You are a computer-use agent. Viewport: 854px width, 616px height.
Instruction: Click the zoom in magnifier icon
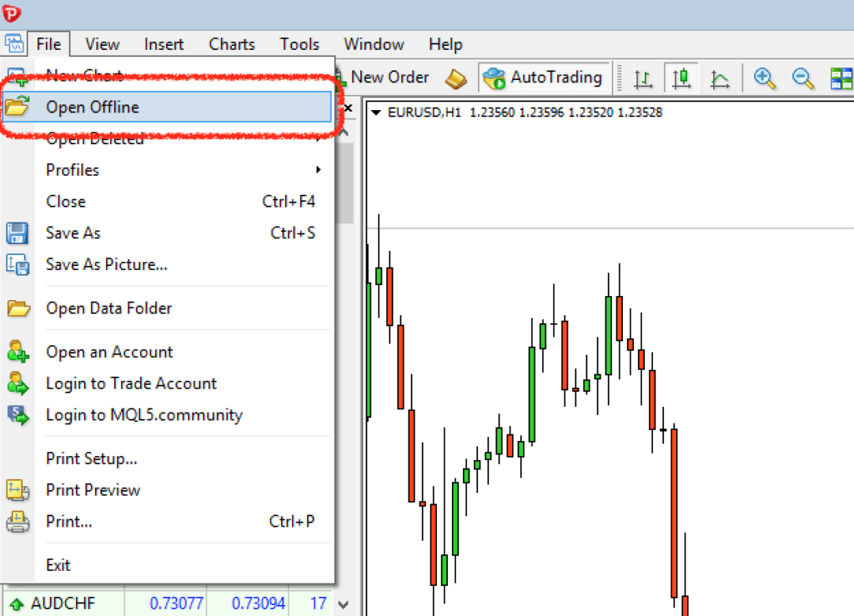[764, 78]
